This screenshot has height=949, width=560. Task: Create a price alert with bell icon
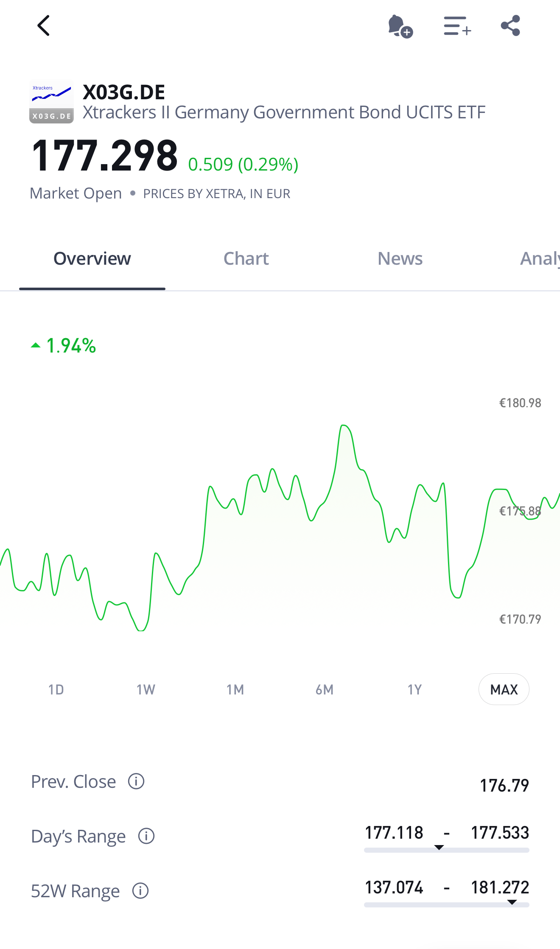[x=400, y=26]
